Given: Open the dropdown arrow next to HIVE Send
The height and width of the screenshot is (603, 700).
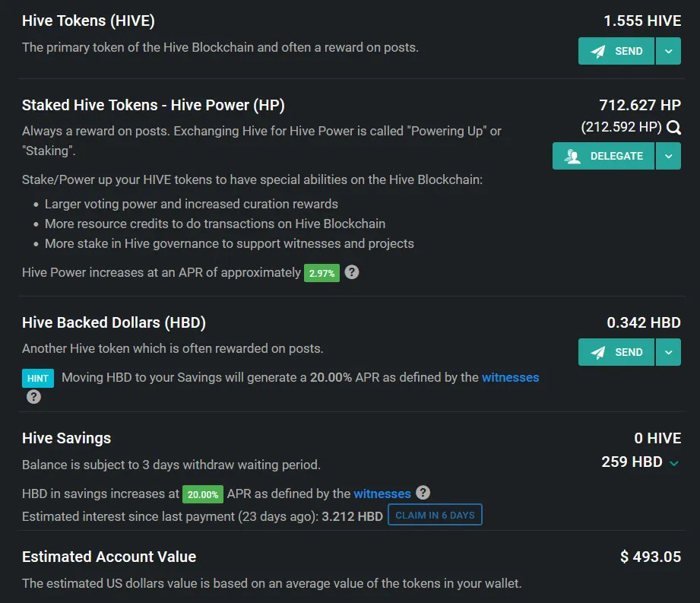Looking at the screenshot, I should pos(668,52).
